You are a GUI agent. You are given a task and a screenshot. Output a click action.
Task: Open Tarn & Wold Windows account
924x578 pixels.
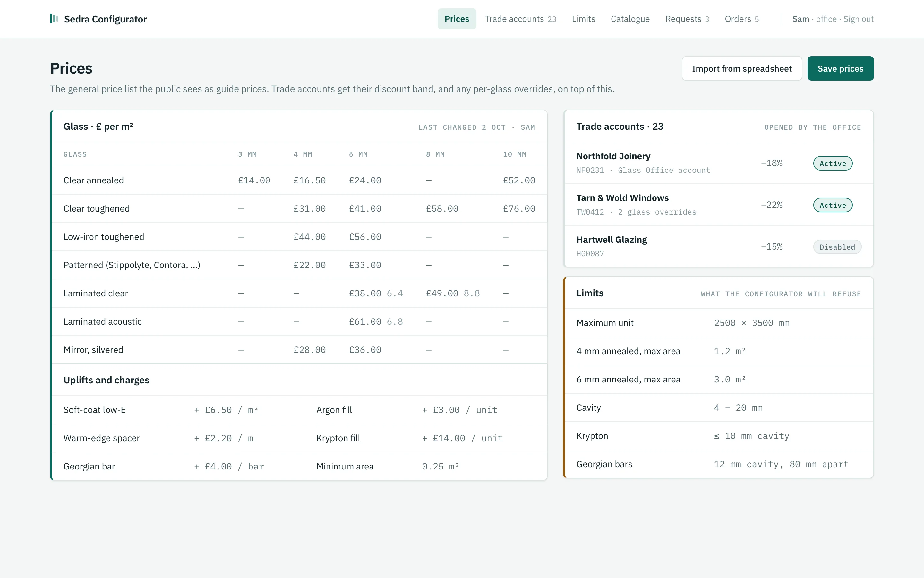pyautogui.click(x=719, y=205)
